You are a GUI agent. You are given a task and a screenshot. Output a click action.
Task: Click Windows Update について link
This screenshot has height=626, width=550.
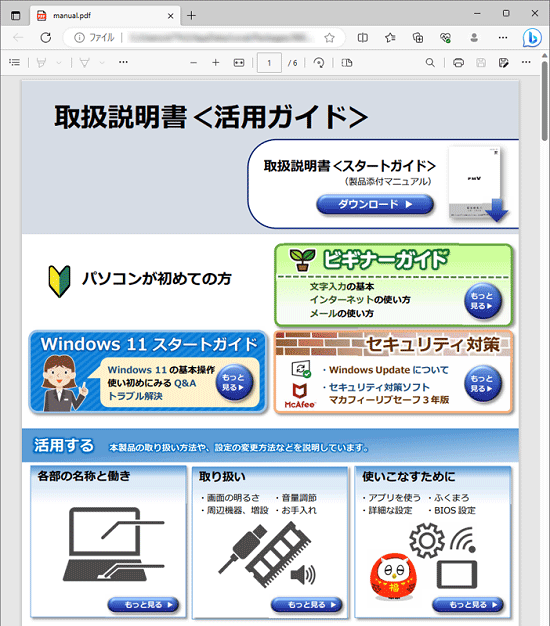tap(389, 370)
